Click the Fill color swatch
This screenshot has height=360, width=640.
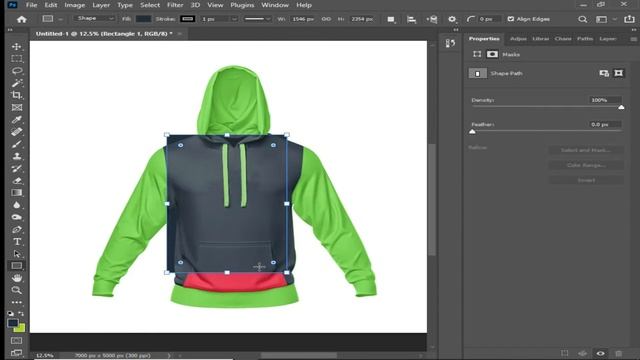point(143,19)
